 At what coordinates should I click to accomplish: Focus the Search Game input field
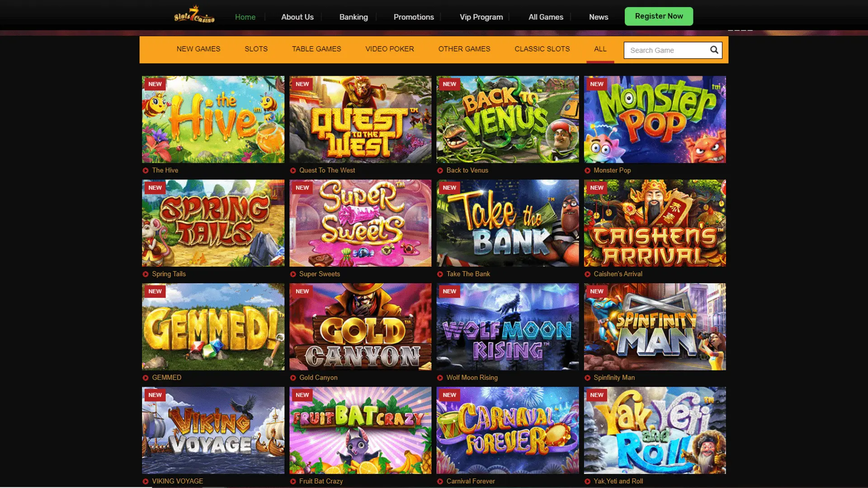pyautogui.click(x=666, y=50)
